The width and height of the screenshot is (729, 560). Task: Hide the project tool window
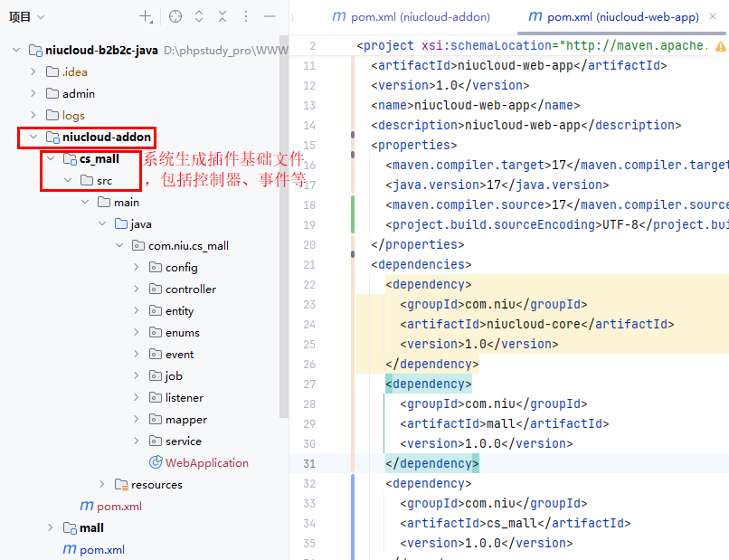coord(270,16)
